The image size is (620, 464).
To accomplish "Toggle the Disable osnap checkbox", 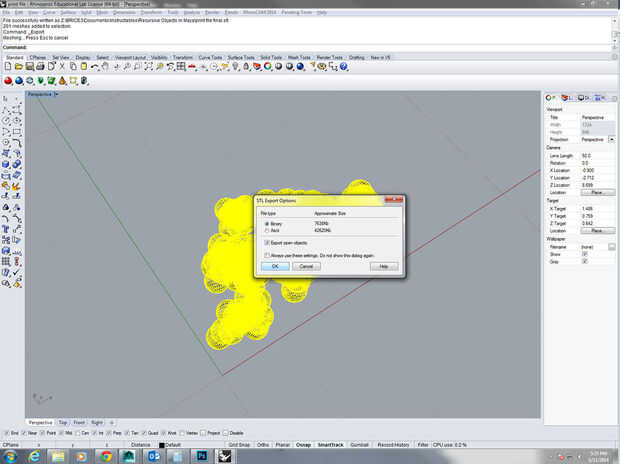I will click(x=225, y=433).
